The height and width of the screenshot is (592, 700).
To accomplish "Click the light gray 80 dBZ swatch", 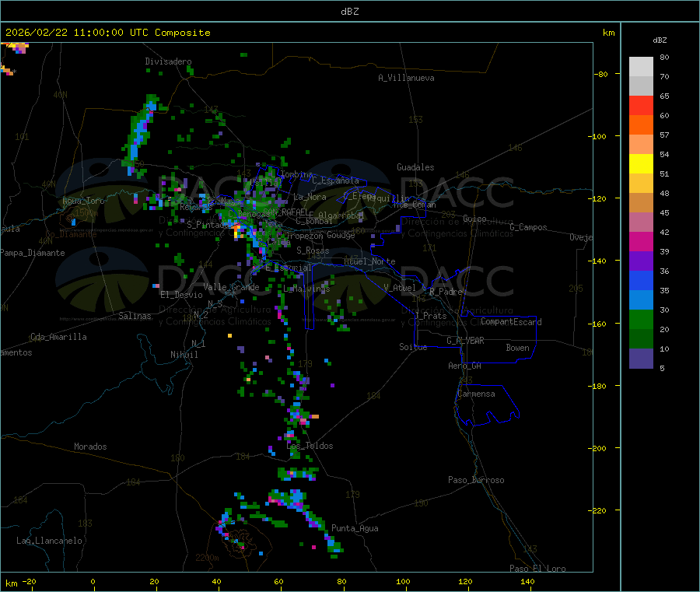I will coord(641,67).
